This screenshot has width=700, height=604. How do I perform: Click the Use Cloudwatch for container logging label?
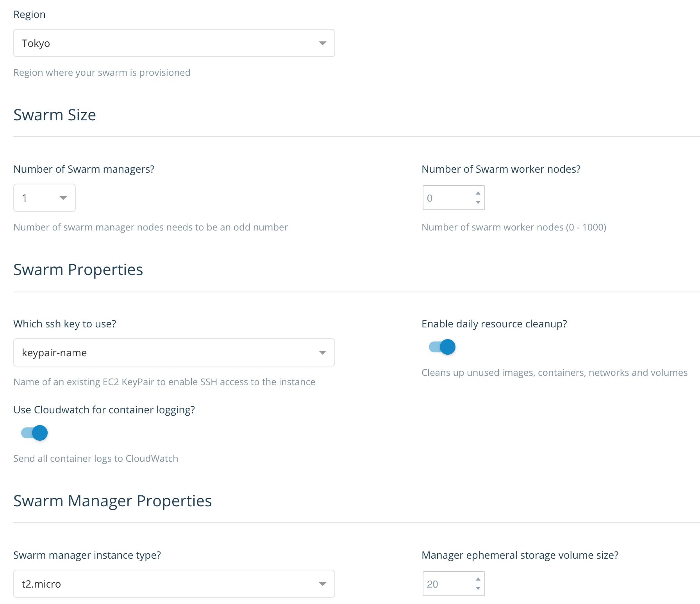coord(104,410)
